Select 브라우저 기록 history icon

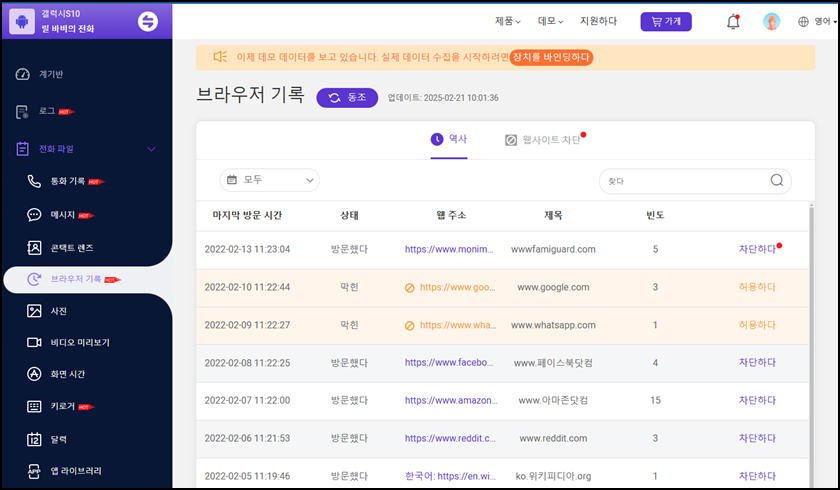tap(34, 279)
